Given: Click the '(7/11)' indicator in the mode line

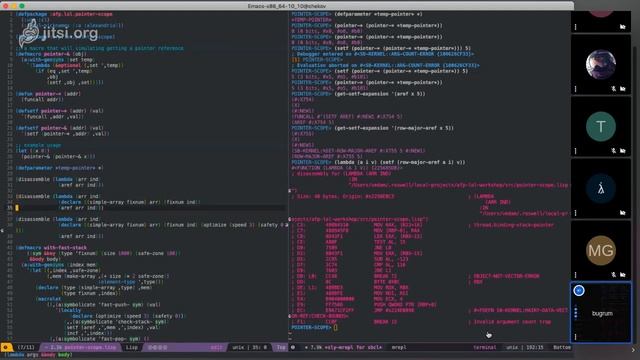Looking at the screenshot, I should 26,347.
